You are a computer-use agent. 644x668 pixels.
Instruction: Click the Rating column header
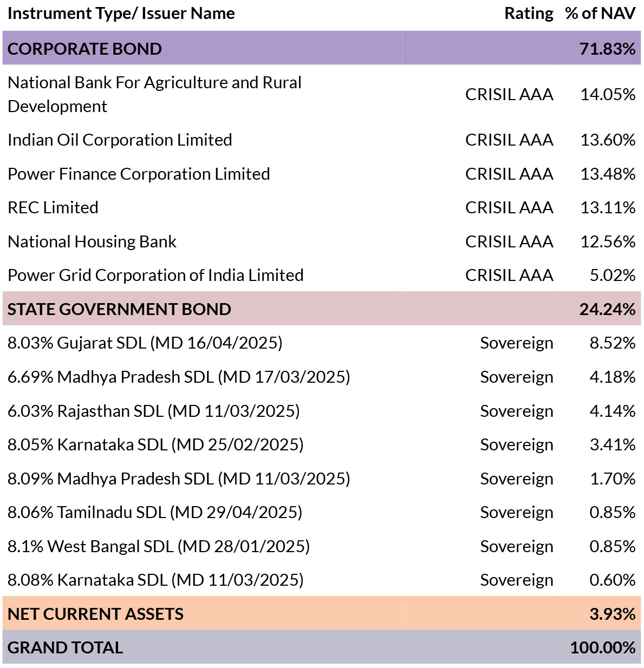[529, 14]
